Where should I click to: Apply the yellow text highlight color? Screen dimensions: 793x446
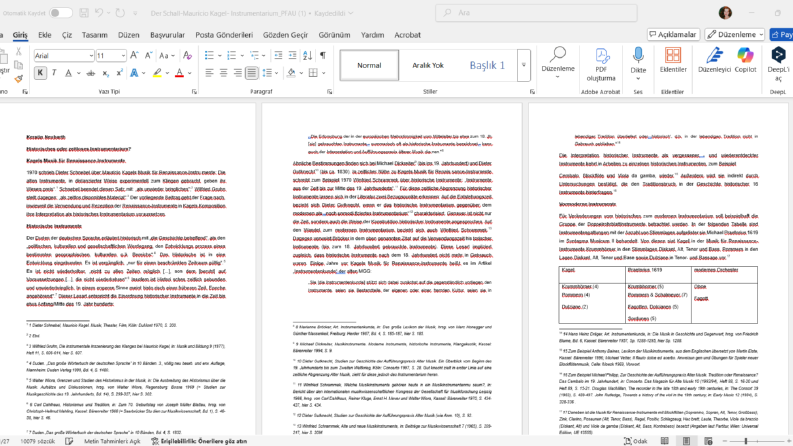[157, 73]
